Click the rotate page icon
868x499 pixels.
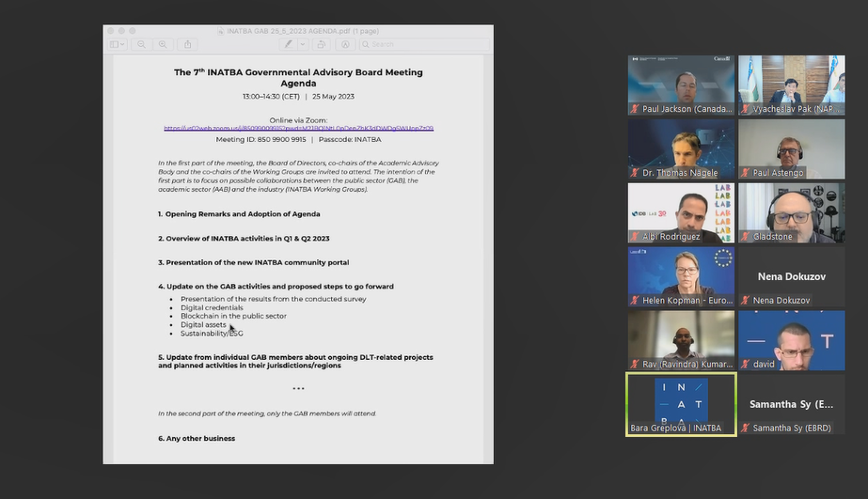click(321, 44)
